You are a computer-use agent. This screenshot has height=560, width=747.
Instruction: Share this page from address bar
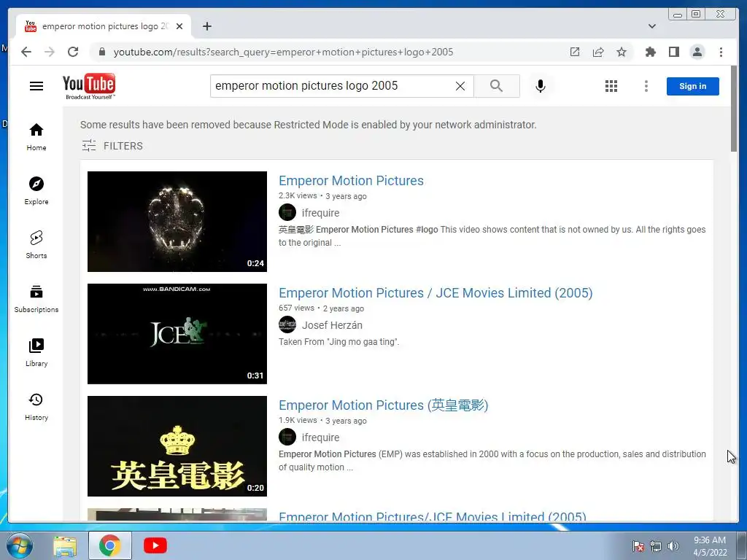(598, 52)
